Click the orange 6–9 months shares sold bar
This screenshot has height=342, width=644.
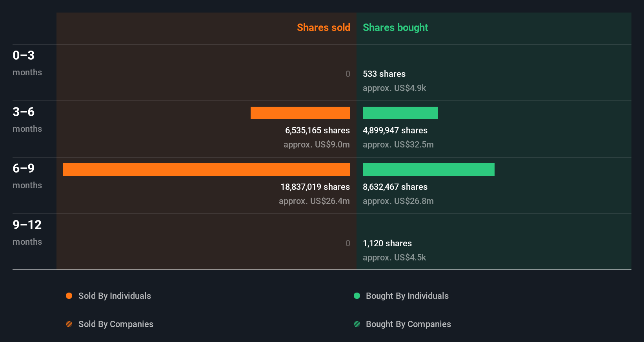(206, 169)
